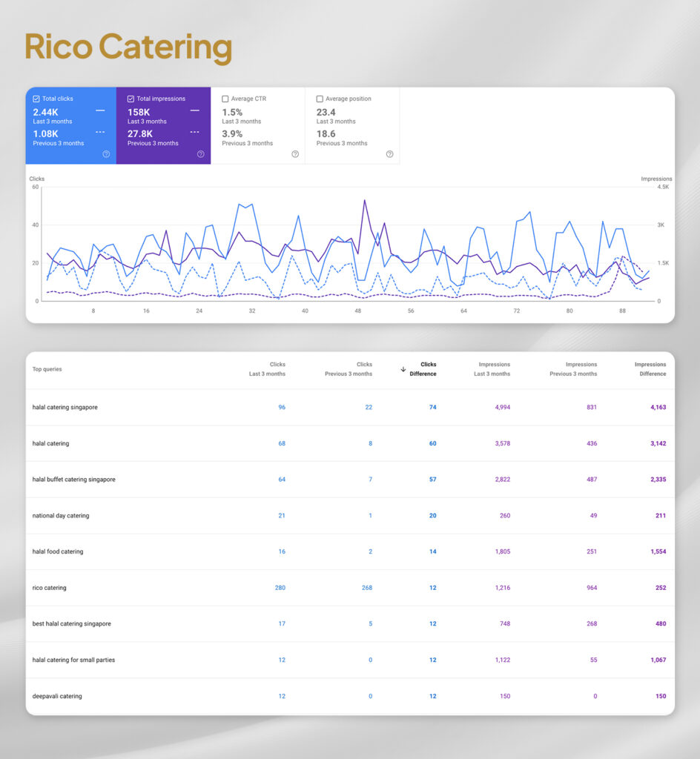Click the Rico Catering title
The width and height of the screenshot is (700, 759).
pyautogui.click(x=128, y=47)
